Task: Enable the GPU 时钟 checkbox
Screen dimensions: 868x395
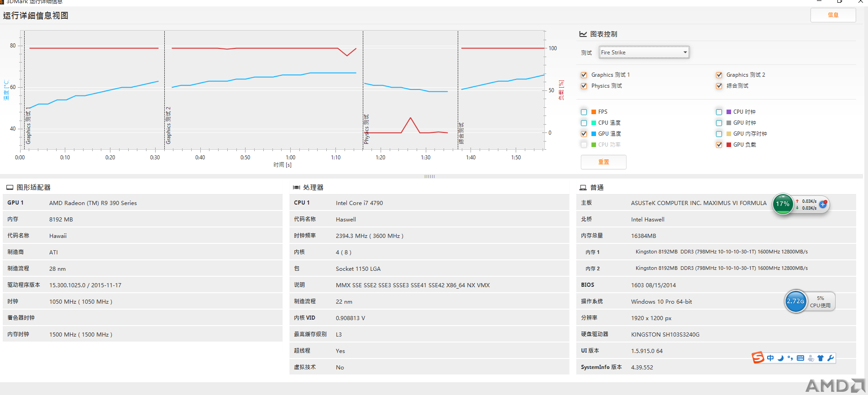Action: (719, 123)
